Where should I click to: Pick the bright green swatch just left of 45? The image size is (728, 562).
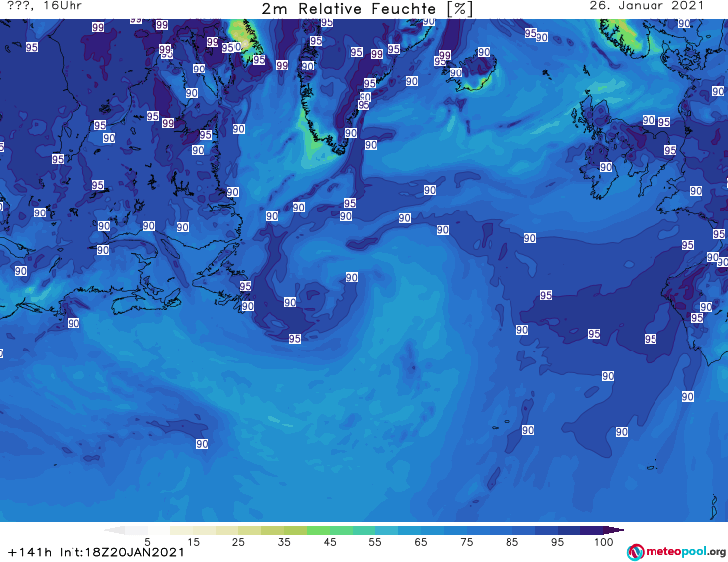point(319,530)
